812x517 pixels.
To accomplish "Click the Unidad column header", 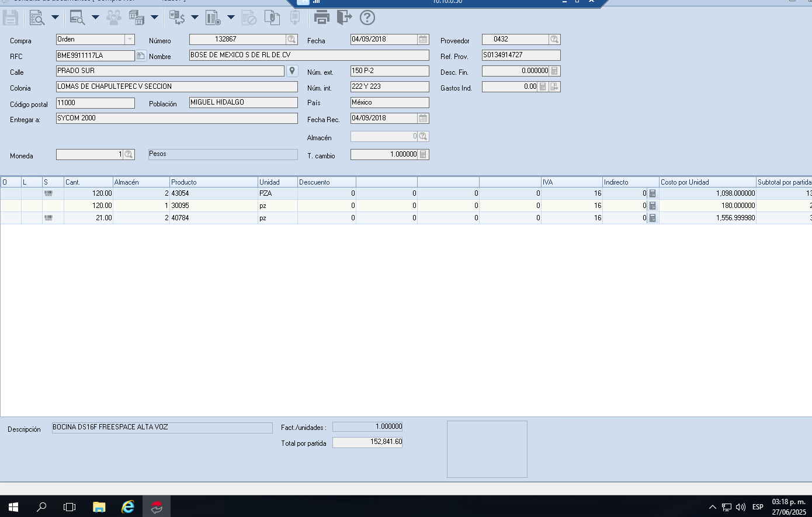I will pos(277,182).
